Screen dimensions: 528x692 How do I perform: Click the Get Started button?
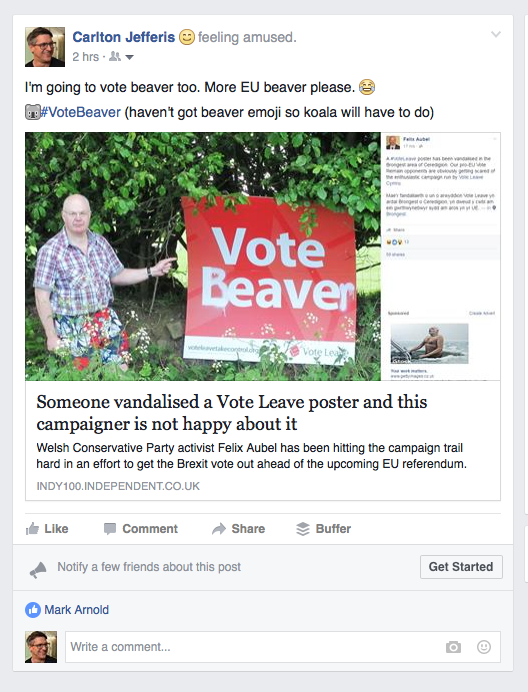pos(461,567)
